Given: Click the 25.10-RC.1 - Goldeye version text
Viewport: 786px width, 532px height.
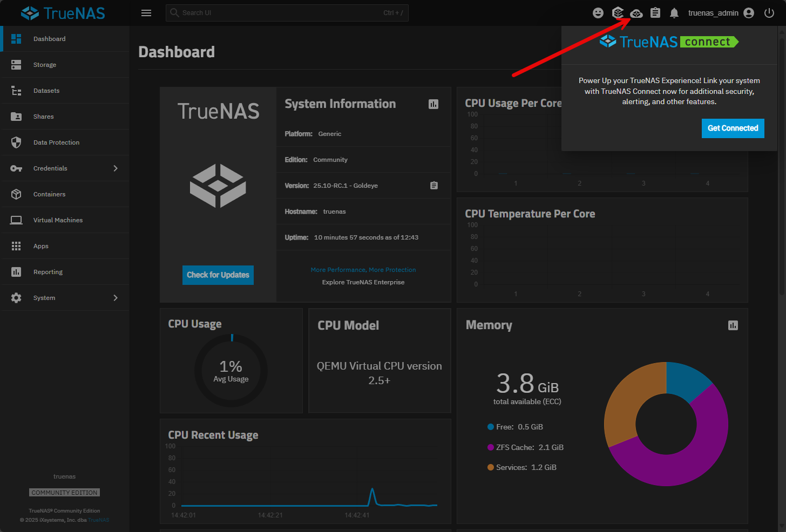Looking at the screenshot, I should (x=345, y=186).
